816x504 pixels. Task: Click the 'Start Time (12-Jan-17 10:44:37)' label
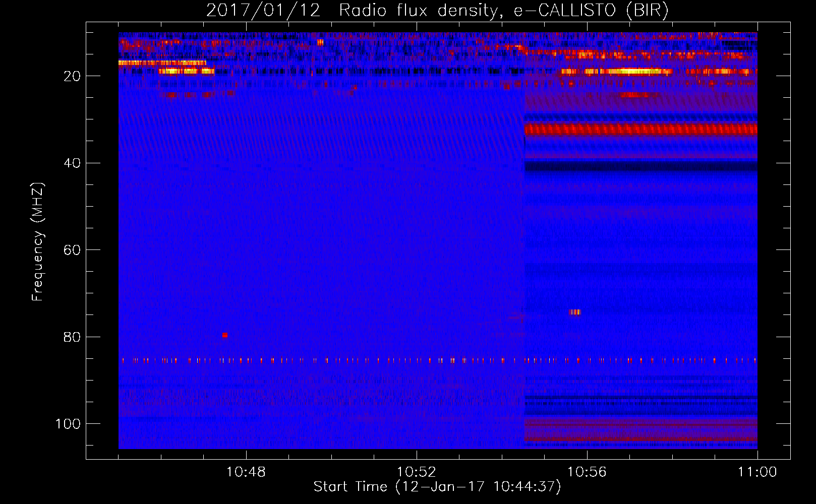pyautogui.click(x=437, y=487)
